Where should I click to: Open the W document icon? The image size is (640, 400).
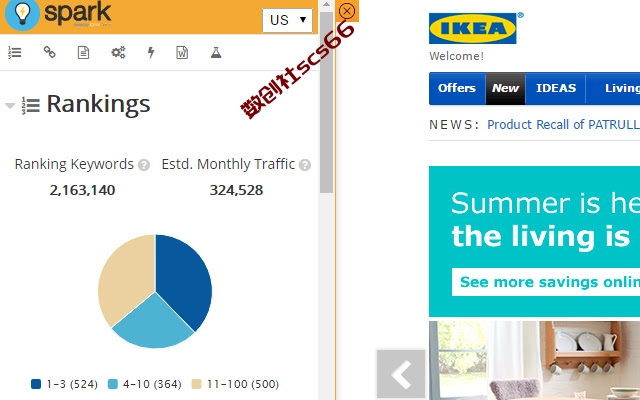tap(182, 52)
